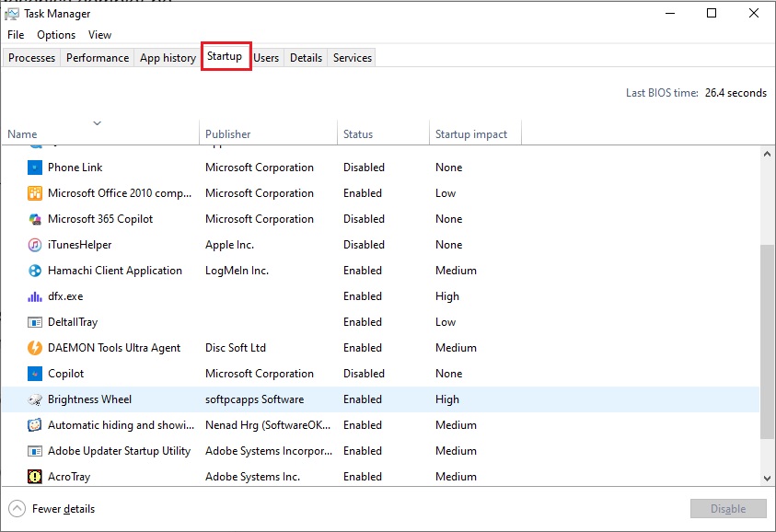
Task: Click the Phone Link app icon
Action: coord(35,168)
